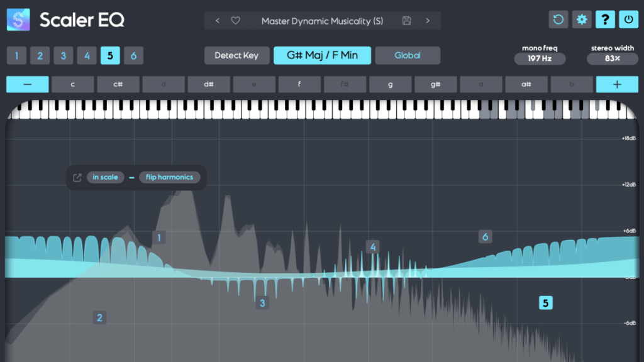
Task: Toggle the a# note
Action: point(526,84)
